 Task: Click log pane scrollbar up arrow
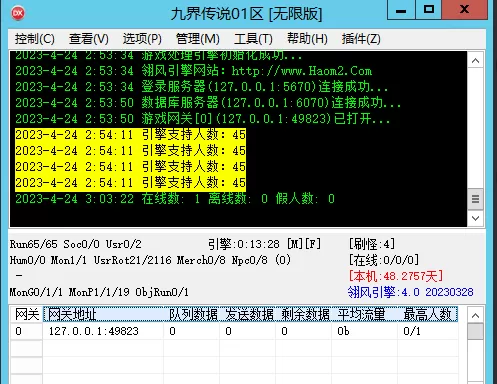pyautogui.click(x=476, y=61)
